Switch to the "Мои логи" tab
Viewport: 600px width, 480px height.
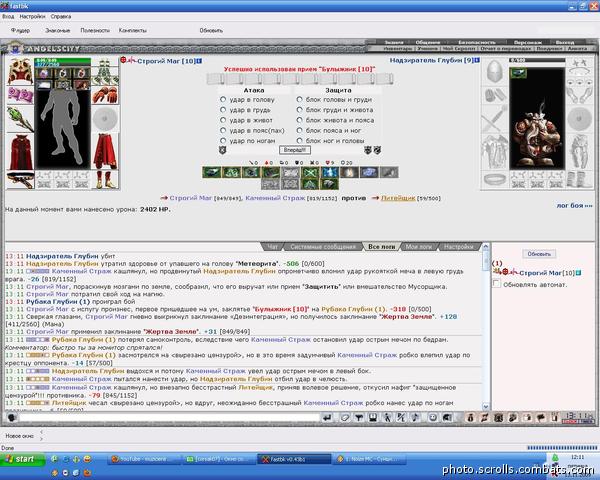point(418,247)
